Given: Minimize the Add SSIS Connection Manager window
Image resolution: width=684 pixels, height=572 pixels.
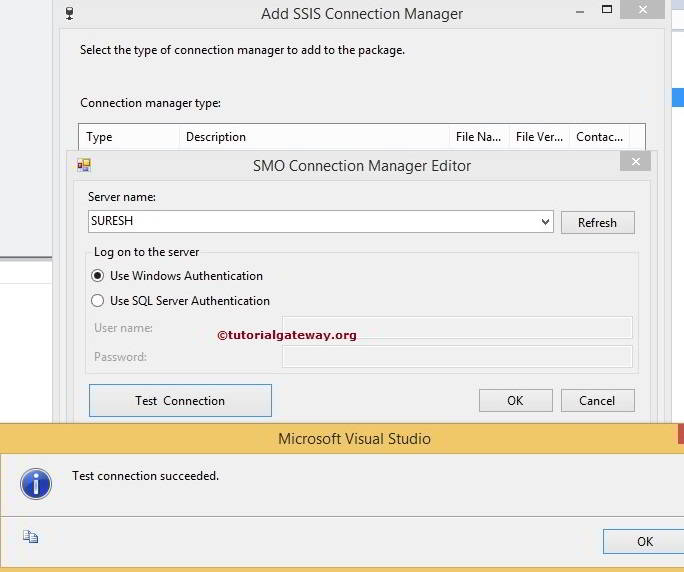Looking at the screenshot, I should tap(580, 12).
